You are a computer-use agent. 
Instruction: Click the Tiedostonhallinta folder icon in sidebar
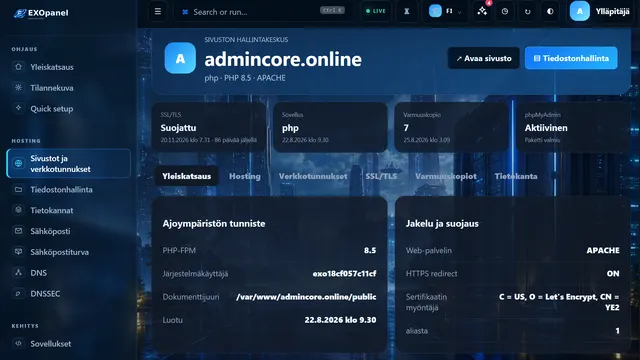[x=18, y=189]
